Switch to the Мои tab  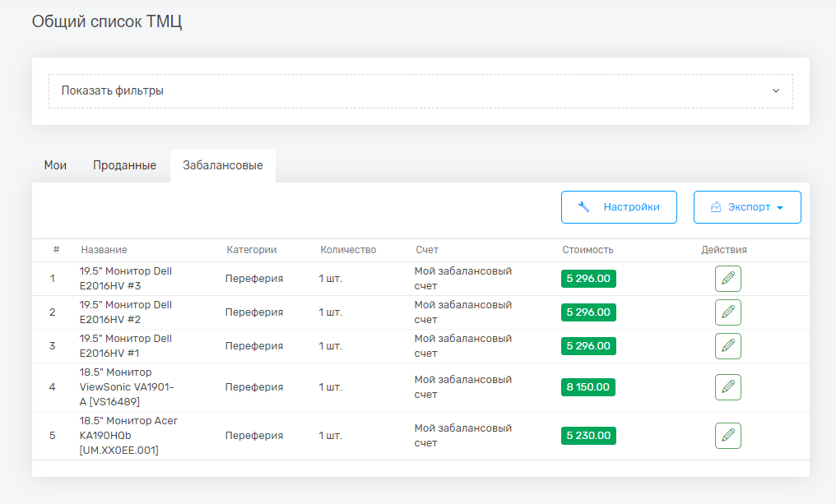pos(55,166)
